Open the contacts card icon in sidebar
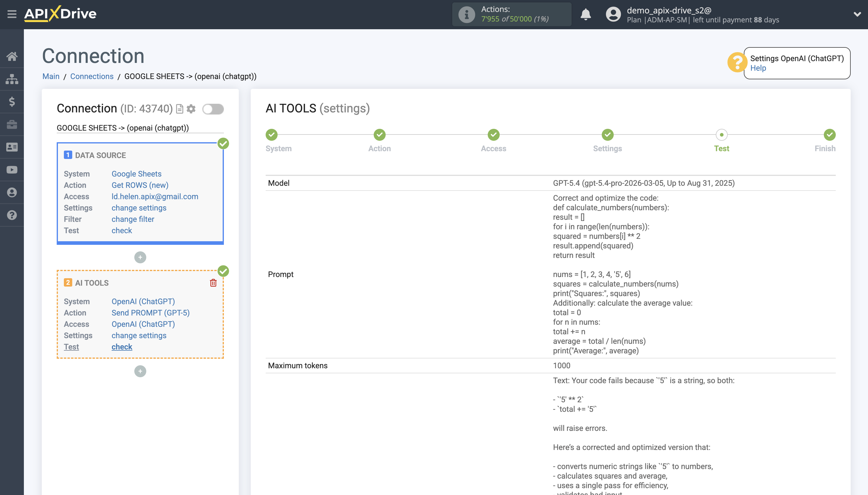 12,147
